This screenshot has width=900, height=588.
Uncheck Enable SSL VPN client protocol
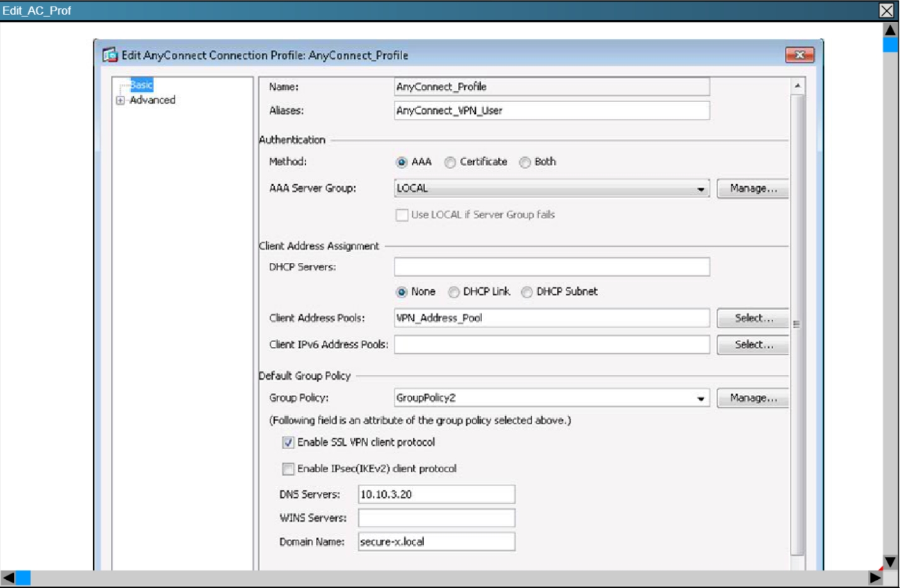pyautogui.click(x=288, y=443)
